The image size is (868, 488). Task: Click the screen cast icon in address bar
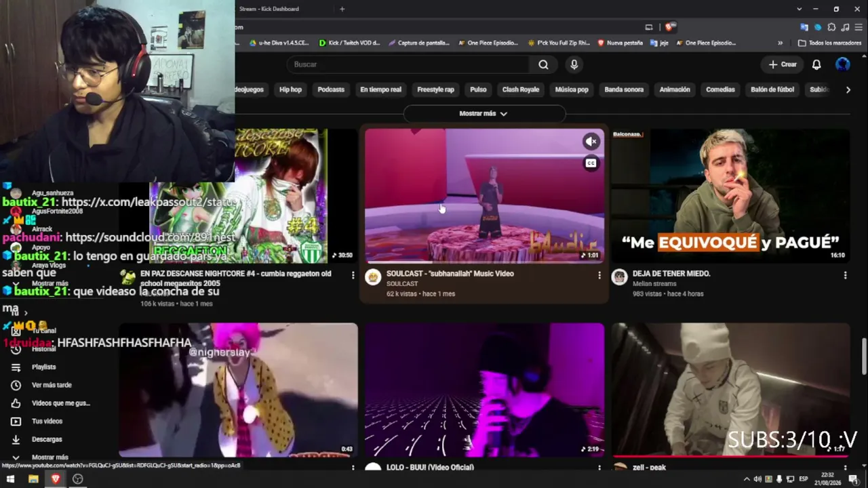tap(649, 27)
